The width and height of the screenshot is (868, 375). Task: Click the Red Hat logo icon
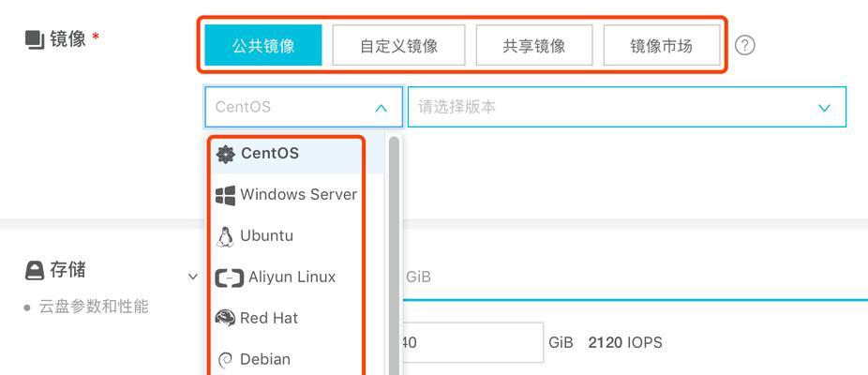point(225,319)
